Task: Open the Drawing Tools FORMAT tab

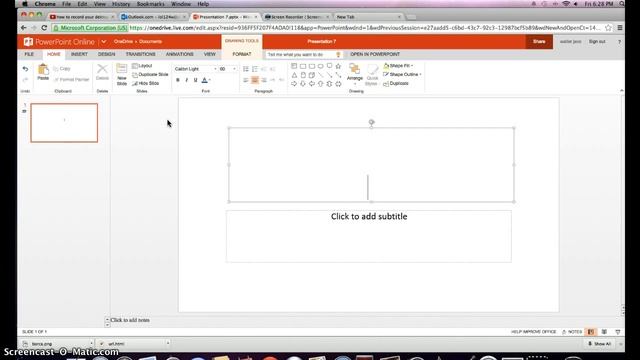Action: [242, 54]
